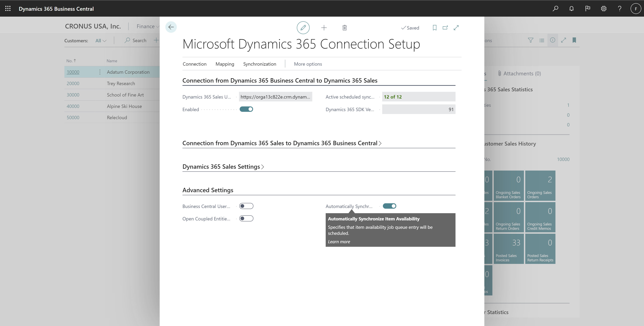Image resolution: width=644 pixels, height=326 pixels.
Task: Click the edit (pencil) icon
Action: click(x=303, y=27)
